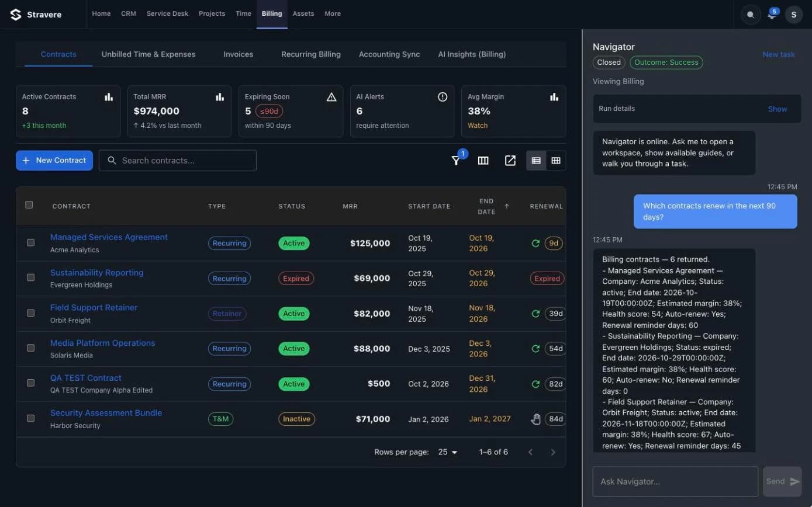Click manual renewal hand icon for Security Assessment Bundle
Viewport: 812px width, 507px height.
pyautogui.click(x=535, y=419)
